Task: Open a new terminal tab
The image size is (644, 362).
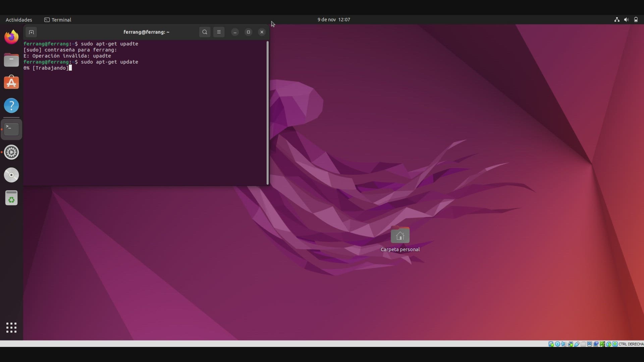Action: [31, 32]
